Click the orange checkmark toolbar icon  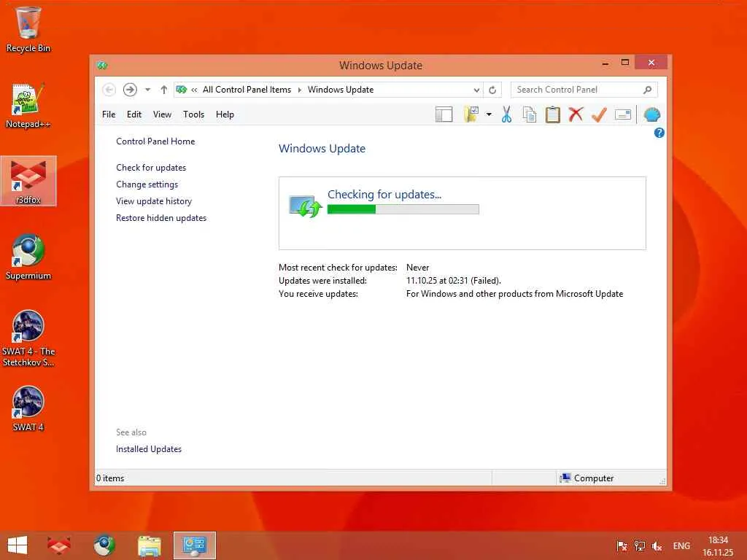coord(599,114)
